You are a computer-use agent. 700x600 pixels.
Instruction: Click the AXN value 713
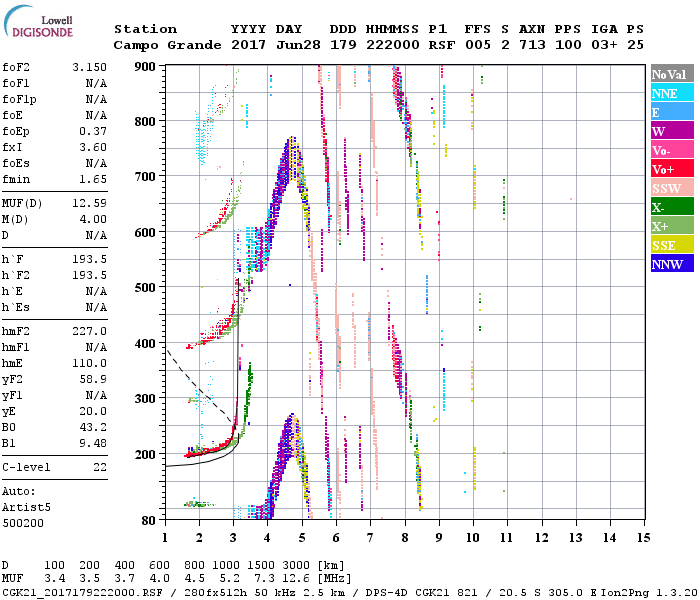[532, 45]
